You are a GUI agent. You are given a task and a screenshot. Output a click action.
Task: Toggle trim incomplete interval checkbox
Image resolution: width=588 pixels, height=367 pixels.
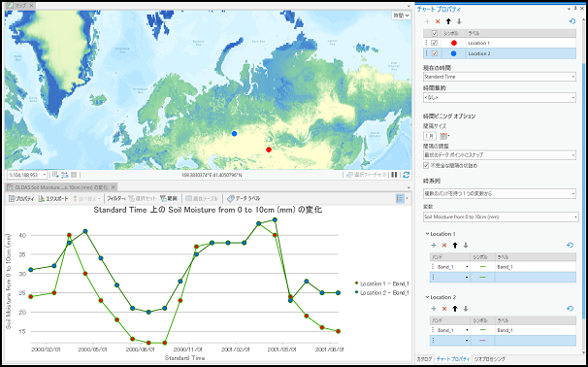pos(426,165)
